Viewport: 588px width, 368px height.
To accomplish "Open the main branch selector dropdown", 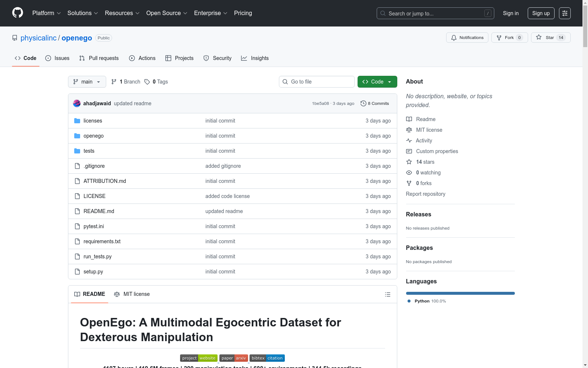I will click(x=87, y=82).
